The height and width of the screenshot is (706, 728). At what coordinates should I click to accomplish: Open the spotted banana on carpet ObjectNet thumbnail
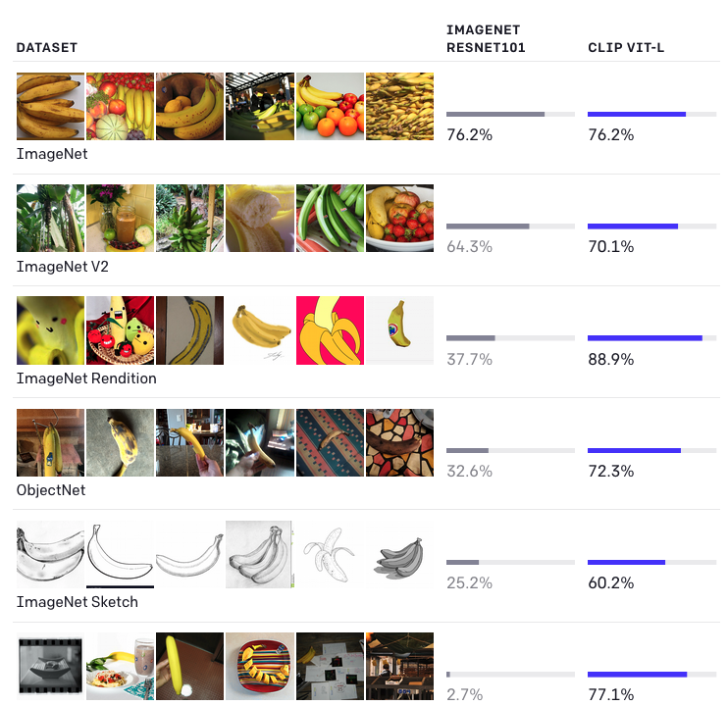click(x=121, y=442)
